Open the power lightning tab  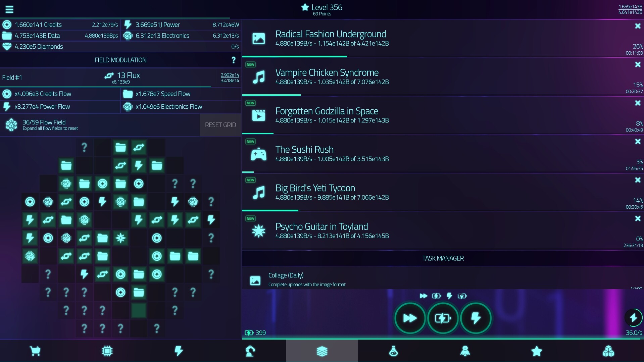179,351
